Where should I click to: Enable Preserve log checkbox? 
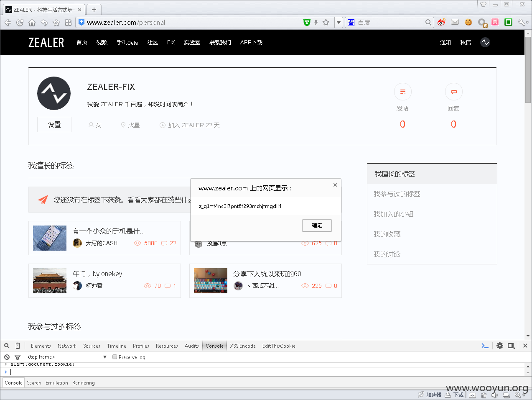point(115,357)
